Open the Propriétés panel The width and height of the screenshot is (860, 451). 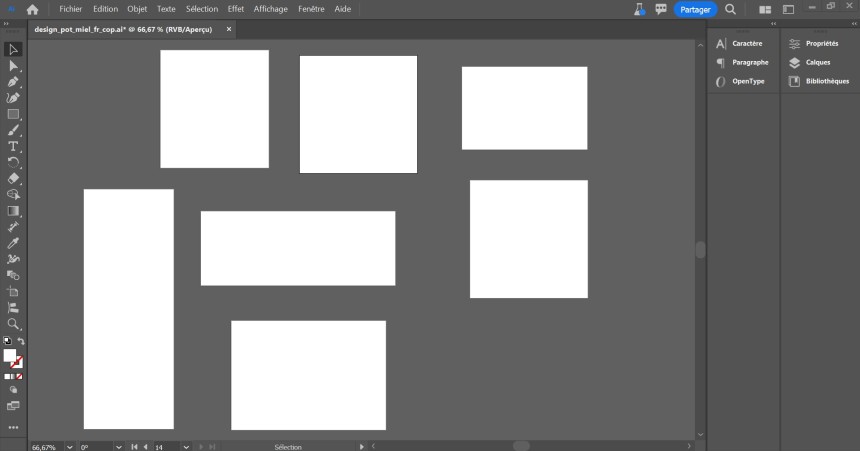click(814, 43)
